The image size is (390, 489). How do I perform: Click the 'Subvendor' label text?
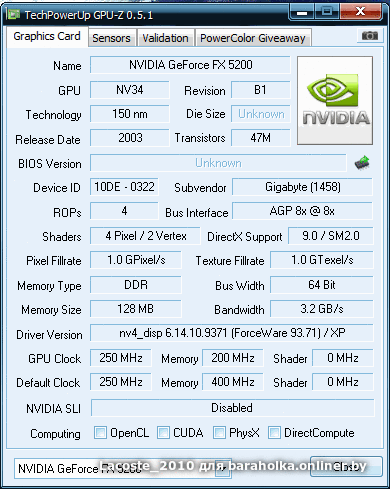200,188
